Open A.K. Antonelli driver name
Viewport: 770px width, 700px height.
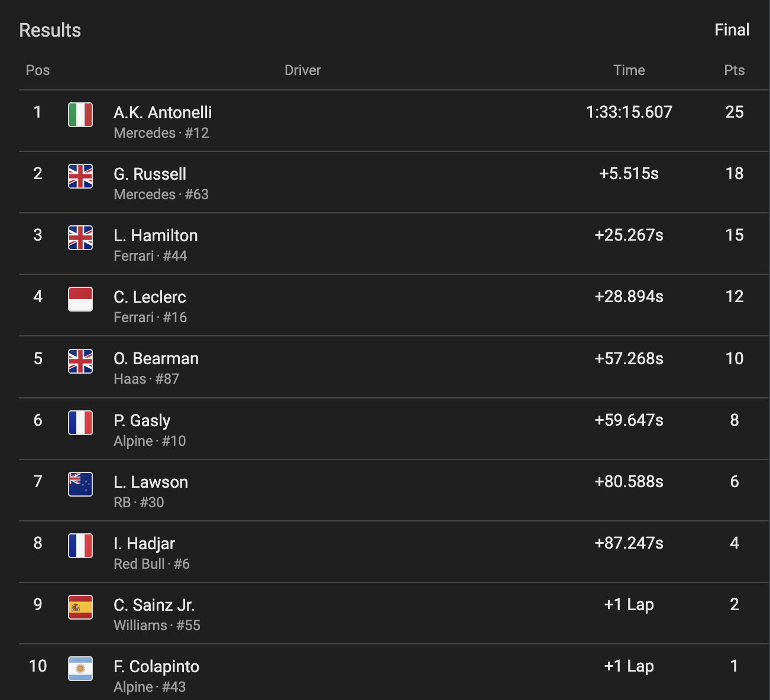(163, 112)
